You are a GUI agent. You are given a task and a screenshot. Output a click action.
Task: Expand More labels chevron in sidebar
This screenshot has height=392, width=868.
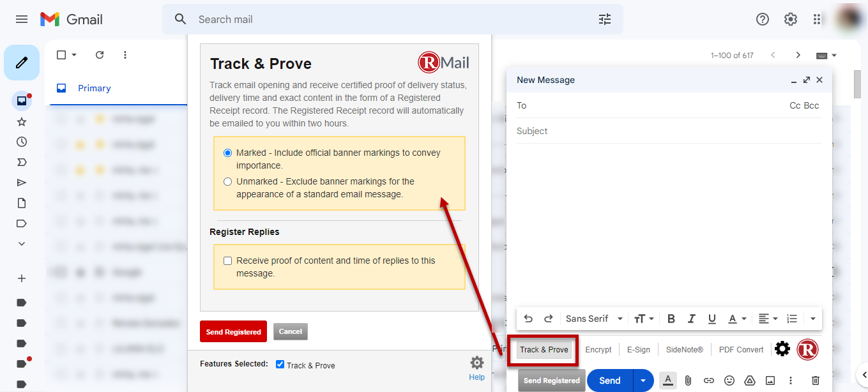[x=21, y=243]
